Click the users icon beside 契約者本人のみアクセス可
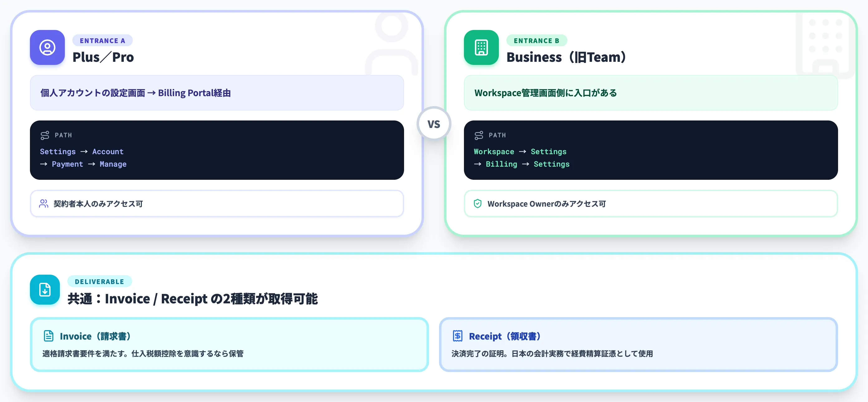Image resolution: width=868 pixels, height=402 pixels. click(44, 203)
